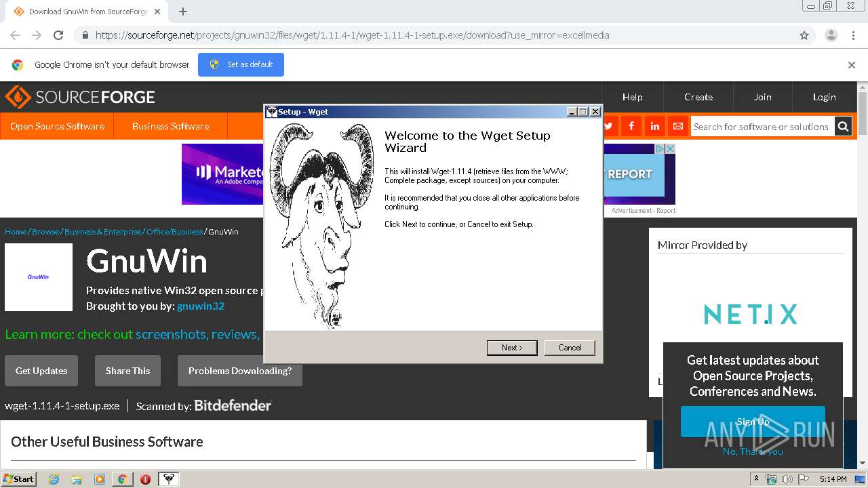Viewport: 868px width, 488px height.
Task: Click No, Thank you in popup
Action: point(753,451)
